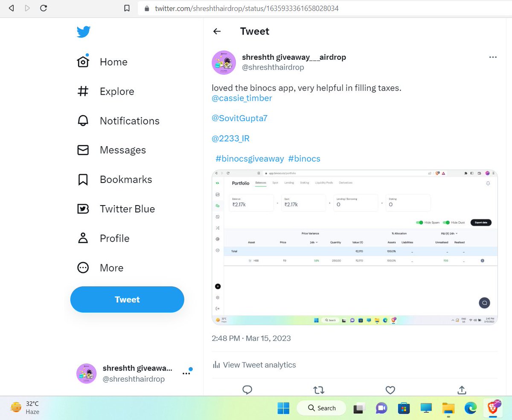Open the account switcher three-dot menu
512x420 pixels.
coord(186,374)
